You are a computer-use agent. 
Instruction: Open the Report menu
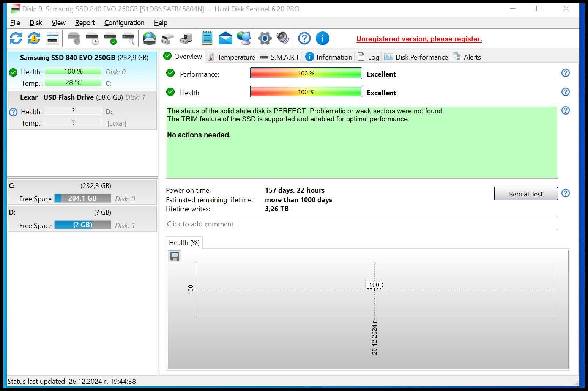pos(85,23)
